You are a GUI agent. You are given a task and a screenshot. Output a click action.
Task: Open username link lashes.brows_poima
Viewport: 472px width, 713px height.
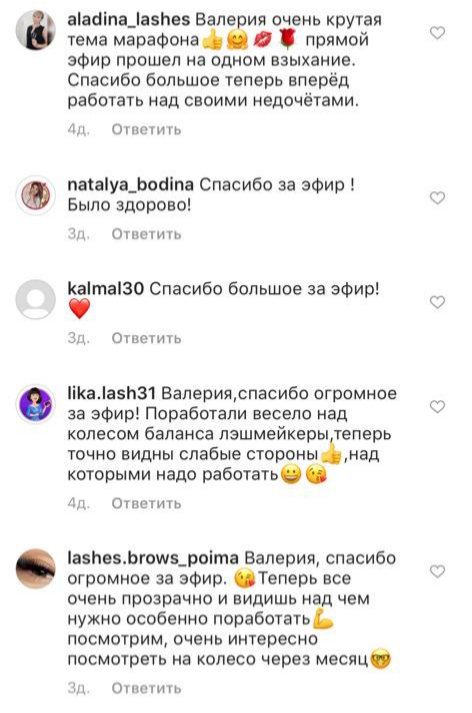(x=153, y=558)
